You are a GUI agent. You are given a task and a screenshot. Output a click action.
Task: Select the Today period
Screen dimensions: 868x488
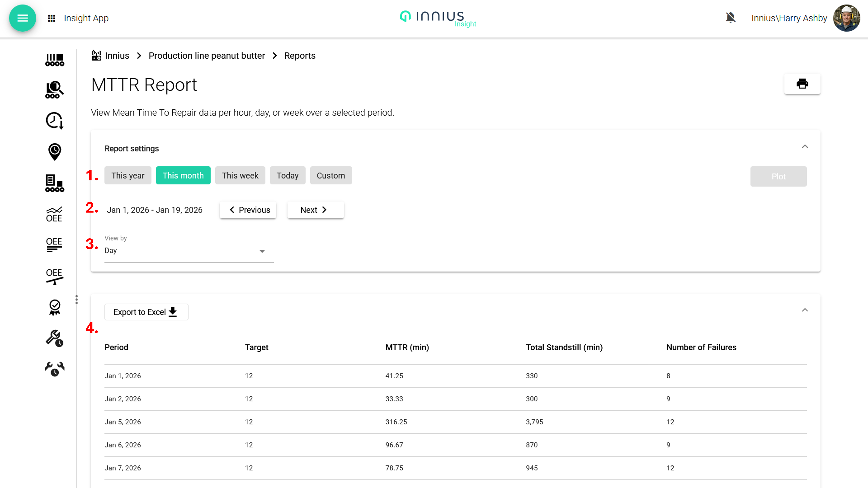pyautogui.click(x=287, y=175)
